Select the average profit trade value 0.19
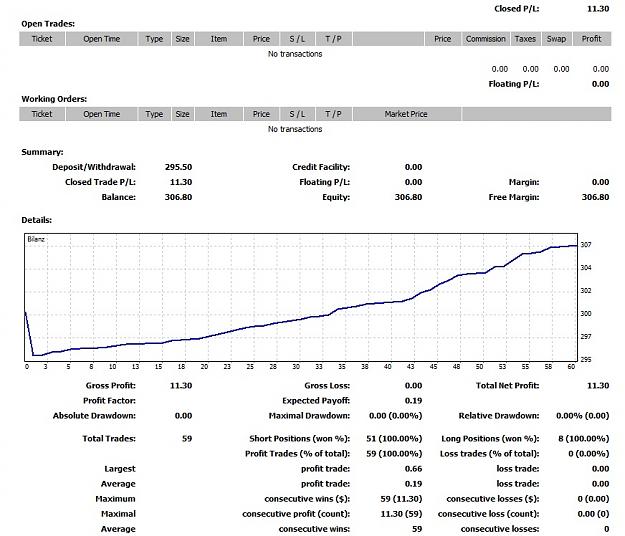Image resolution: width=625 pixels, height=536 pixels. click(x=413, y=484)
